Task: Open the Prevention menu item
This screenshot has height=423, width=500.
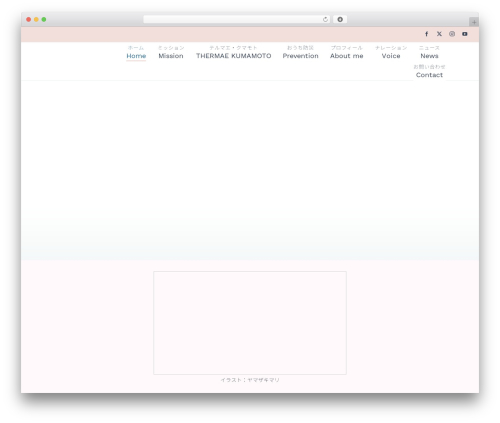Action: [300, 53]
